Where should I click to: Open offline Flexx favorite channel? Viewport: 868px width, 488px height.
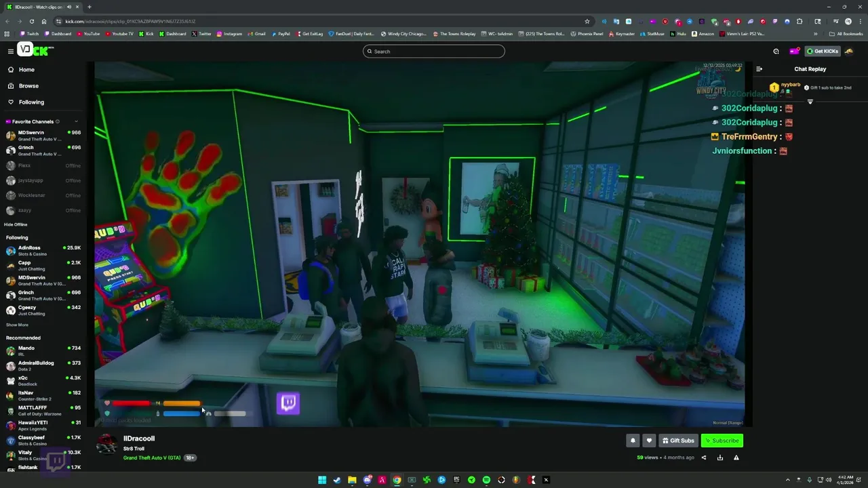point(43,165)
